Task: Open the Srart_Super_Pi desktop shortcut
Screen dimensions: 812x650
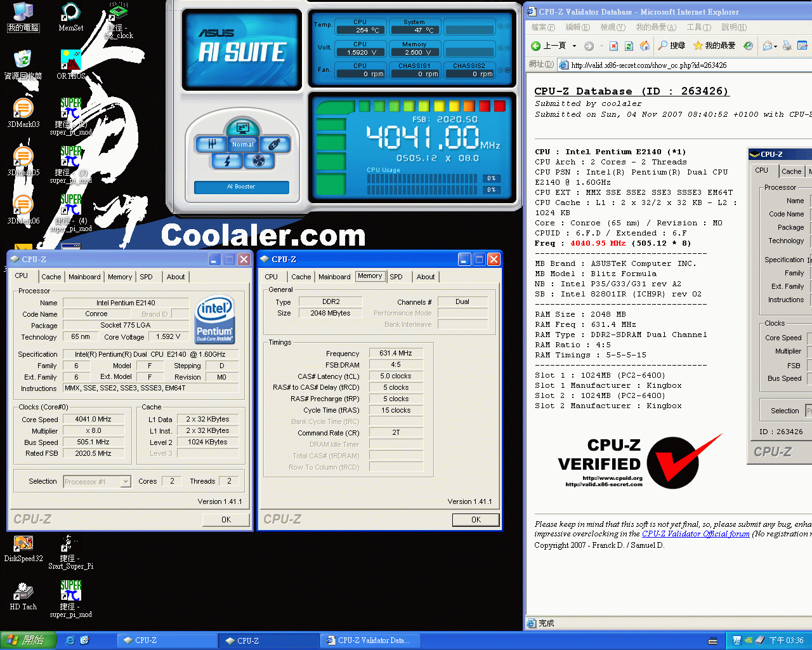Action: 70,552
